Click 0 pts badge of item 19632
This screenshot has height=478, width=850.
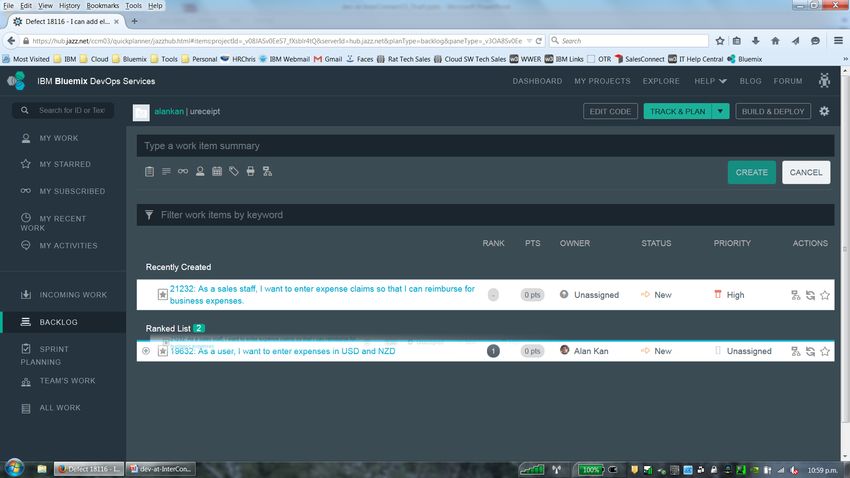coord(532,351)
